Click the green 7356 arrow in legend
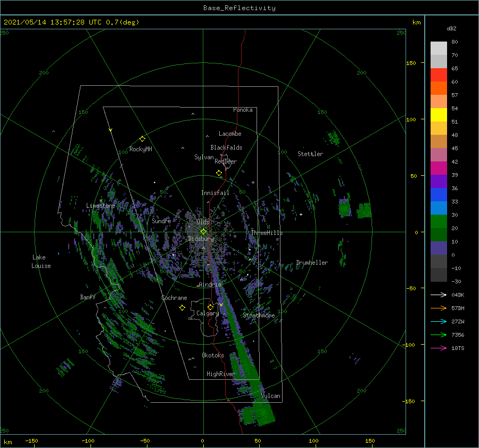This screenshot has height=448, width=479. [439, 335]
